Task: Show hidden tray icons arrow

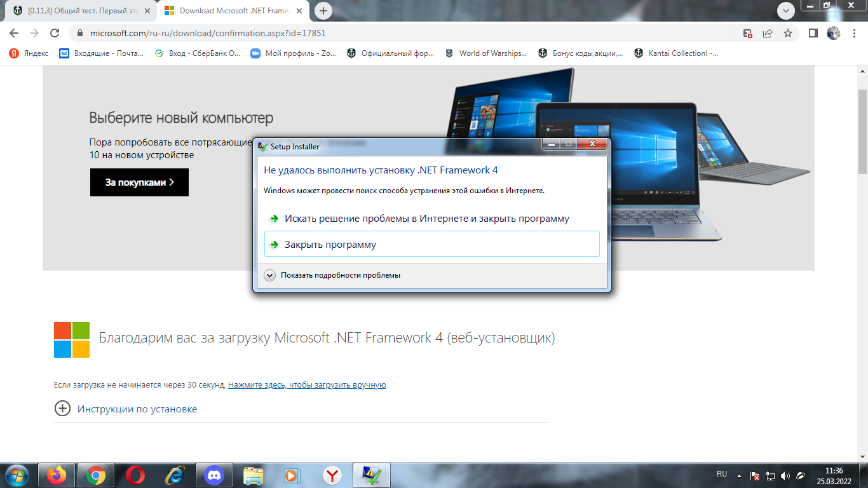Action: [x=739, y=475]
